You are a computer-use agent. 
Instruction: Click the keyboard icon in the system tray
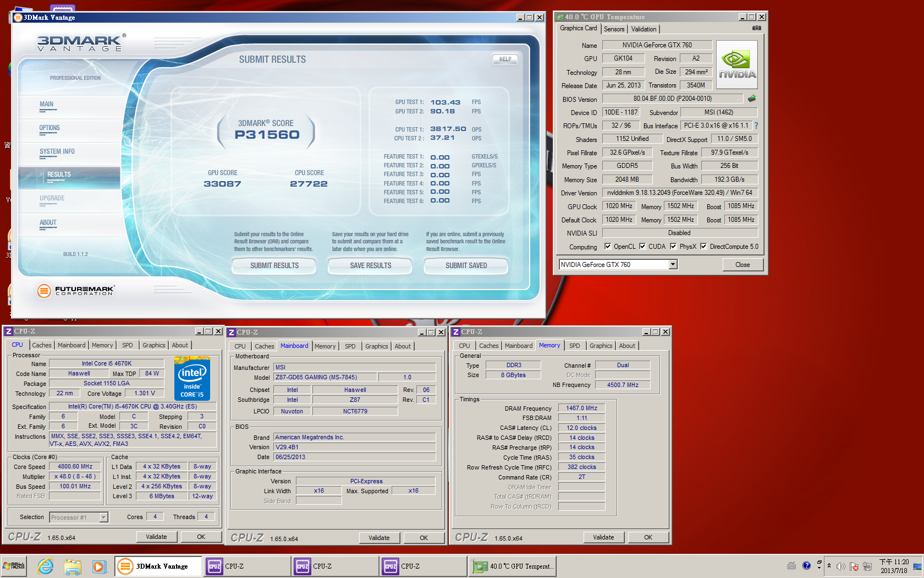(791, 566)
